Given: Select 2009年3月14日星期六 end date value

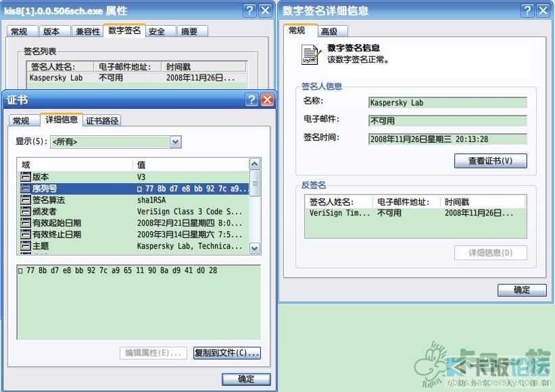Looking at the screenshot, I should click(x=189, y=235).
